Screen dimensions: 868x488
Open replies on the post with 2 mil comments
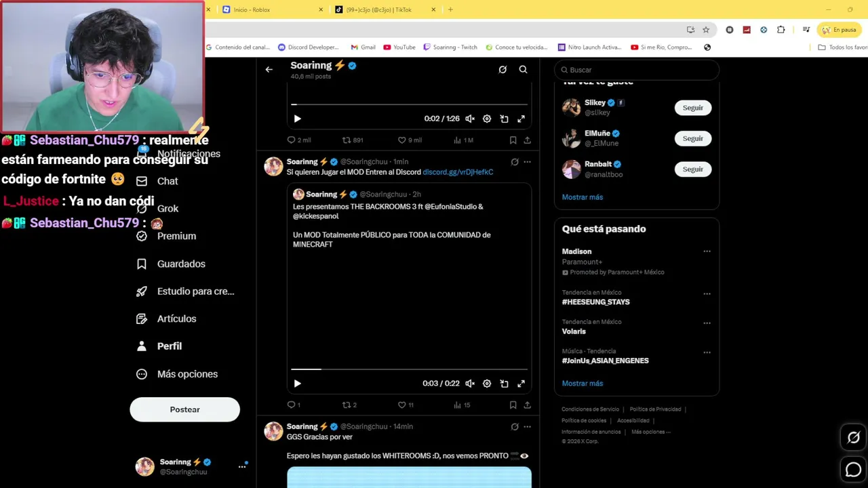point(299,140)
